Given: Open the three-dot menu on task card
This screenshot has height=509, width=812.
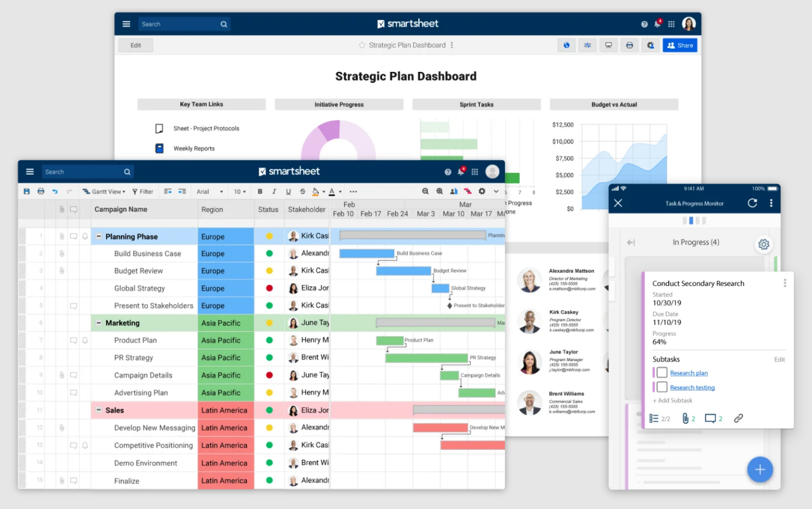Looking at the screenshot, I should [x=785, y=283].
